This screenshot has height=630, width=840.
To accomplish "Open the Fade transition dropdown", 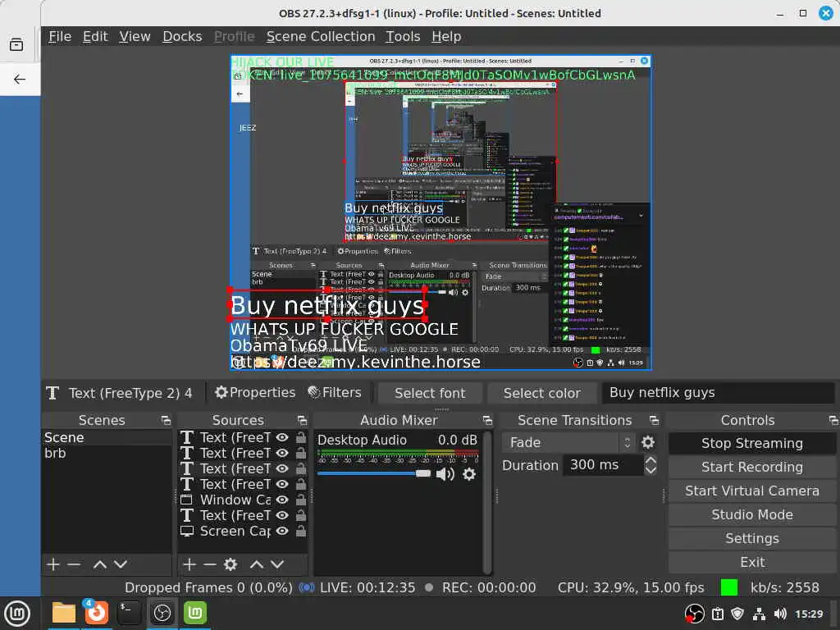I will (569, 442).
